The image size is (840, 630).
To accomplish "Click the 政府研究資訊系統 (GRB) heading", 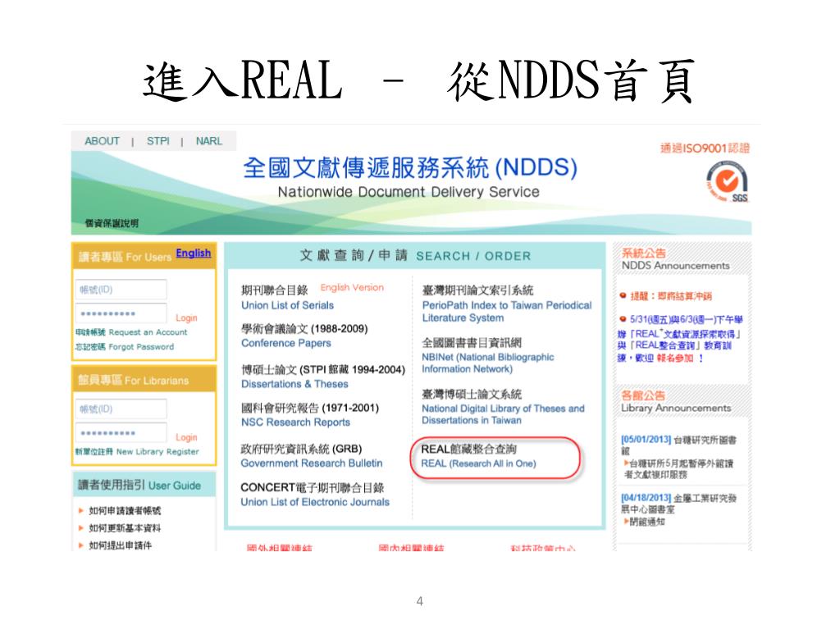I will tap(301, 449).
